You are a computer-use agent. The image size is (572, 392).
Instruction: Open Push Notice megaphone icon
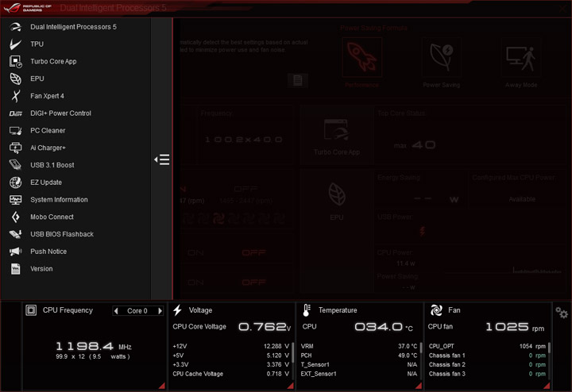click(15, 252)
